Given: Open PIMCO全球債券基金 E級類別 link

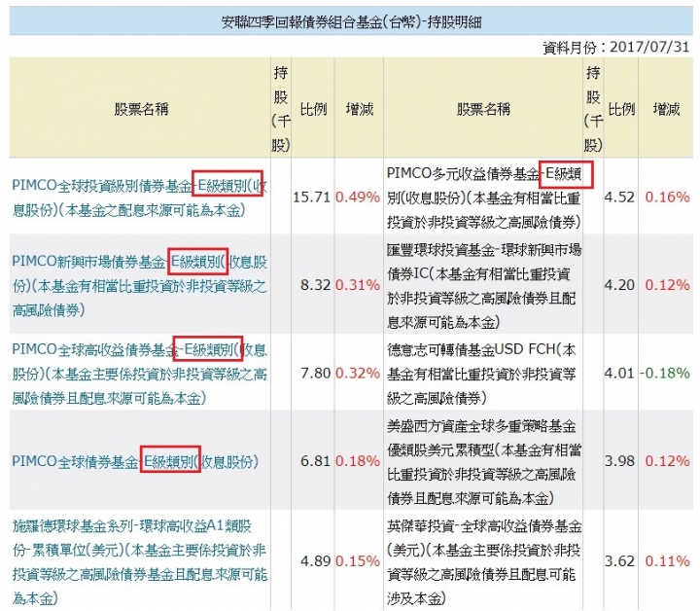Looking at the screenshot, I should coord(135,461).
